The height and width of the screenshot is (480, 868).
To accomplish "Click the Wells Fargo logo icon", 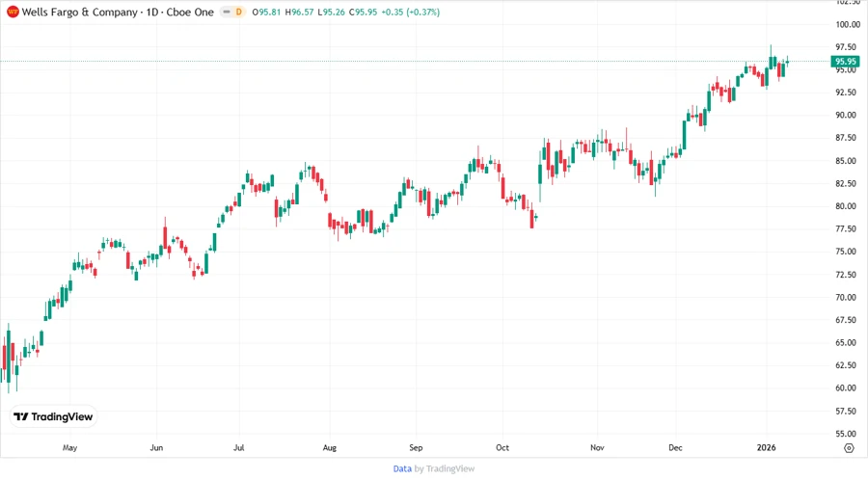I will (x=13, y=13).
